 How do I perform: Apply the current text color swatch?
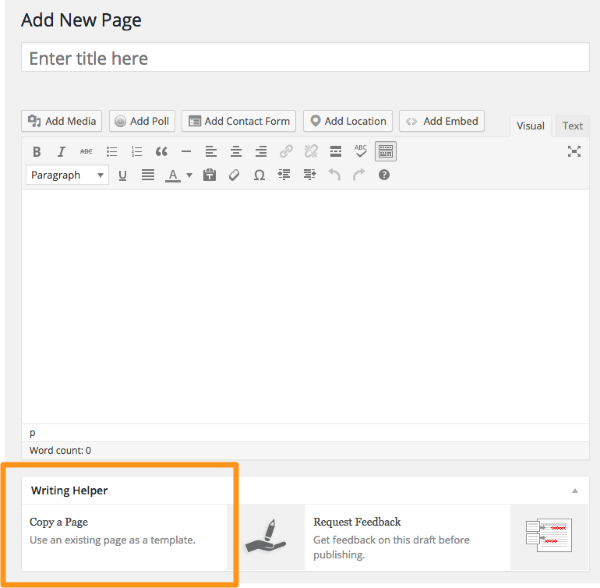pos(172,175)
